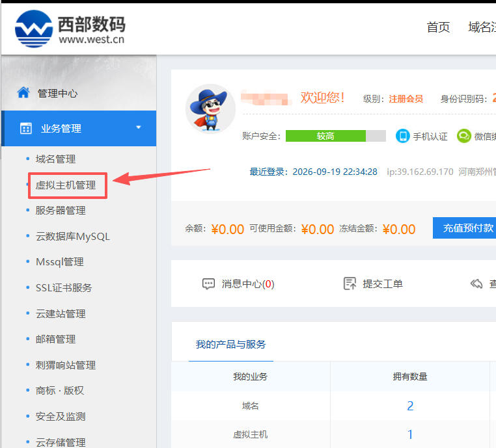Open SSL证书服务 in the sidebar
The image size is (496, 448).
coord(64,288)
